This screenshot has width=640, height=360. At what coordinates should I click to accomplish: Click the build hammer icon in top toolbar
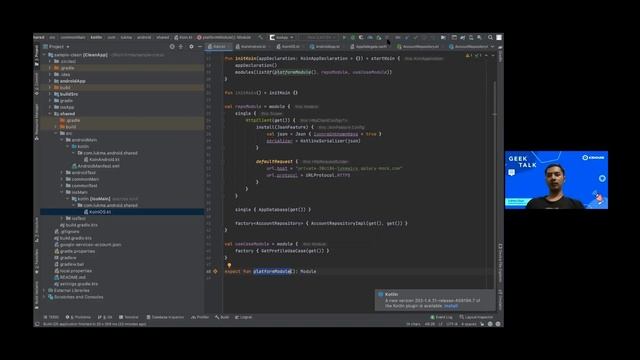[260, 37]
